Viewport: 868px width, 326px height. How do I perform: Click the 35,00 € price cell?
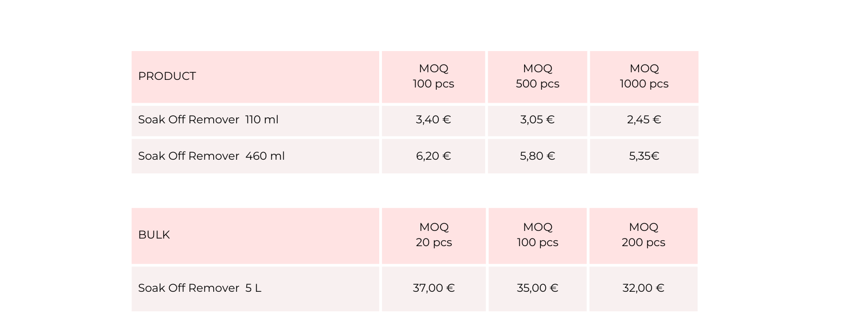tap(537, 289)
